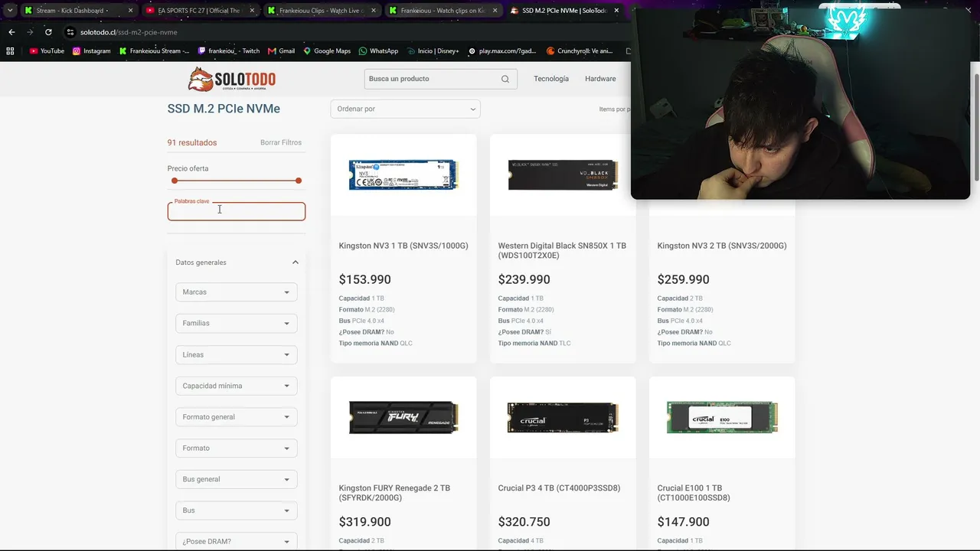
Task: Click the page vertical scrollbar
Action: click(x=975, y=126)
